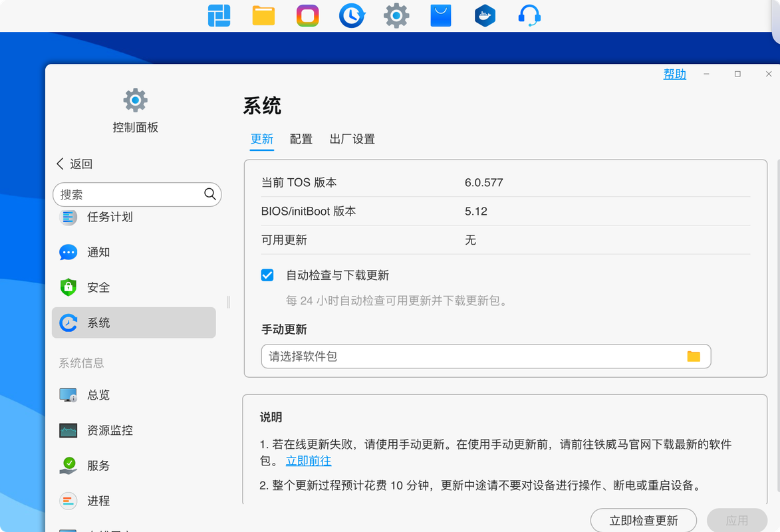Click the BIOS version value 5.12
Viewport: 780px width, 532px height.
click(x=475, y=211)
